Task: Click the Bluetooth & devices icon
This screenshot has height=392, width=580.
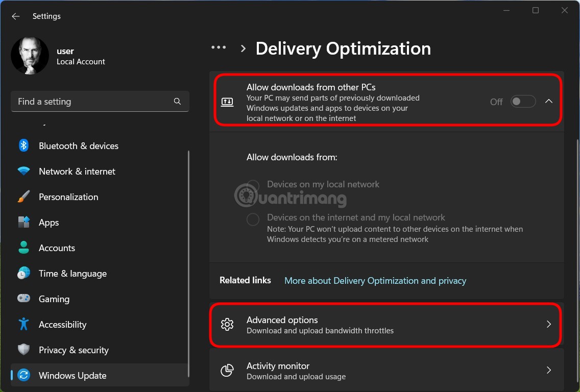Action: [x=23, y=145]
